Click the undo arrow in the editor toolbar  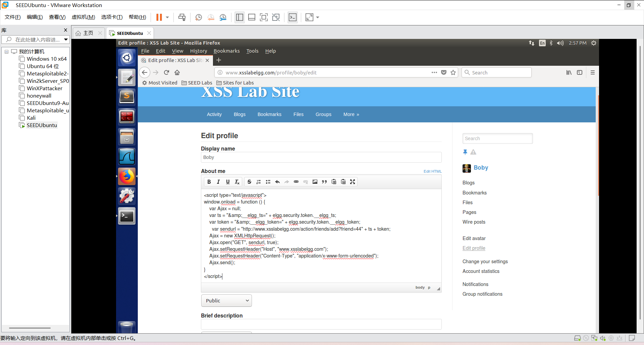(x=277, y=182)
